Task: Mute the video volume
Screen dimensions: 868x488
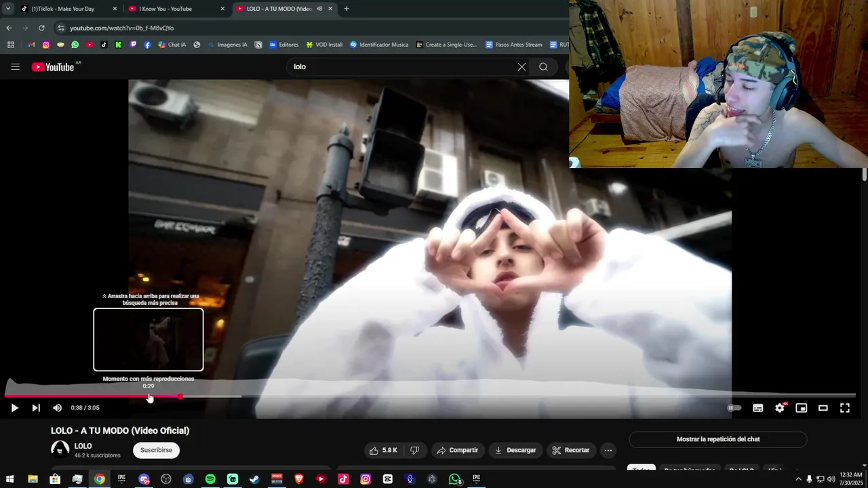Action: click(x=57, y=408)
